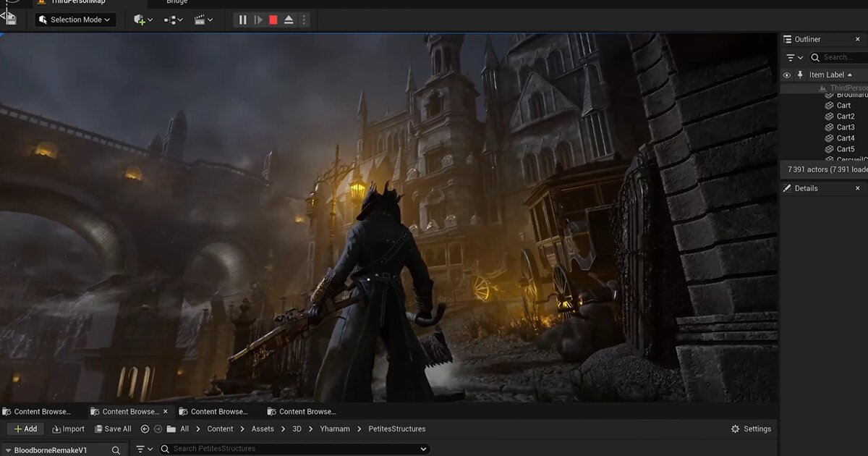
Task: Select the Cart5 actor in Outliner
Action: pos(845,149)
